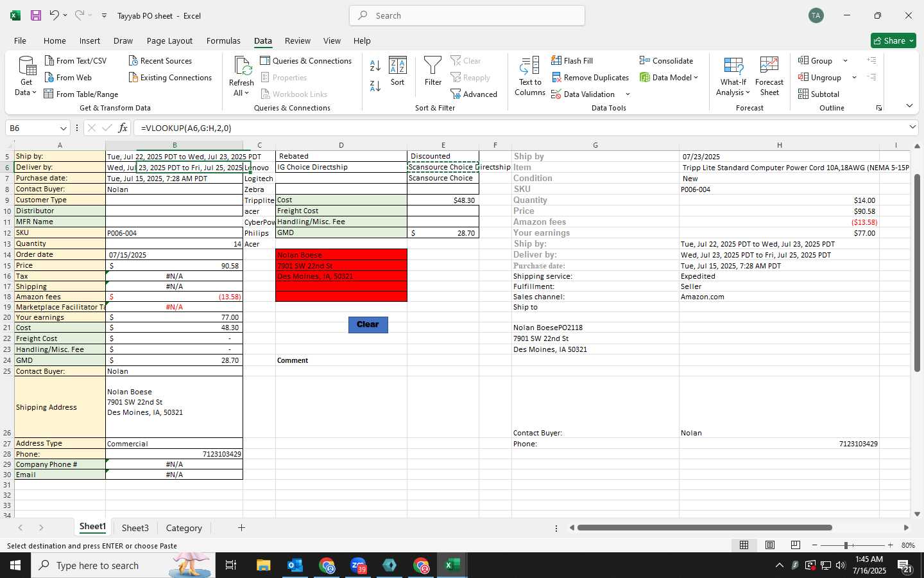Viewport: 924px width, 578px height.
Task: Select the 'Contact Buyer:' cell in row 8
Action: click(60, 189)
